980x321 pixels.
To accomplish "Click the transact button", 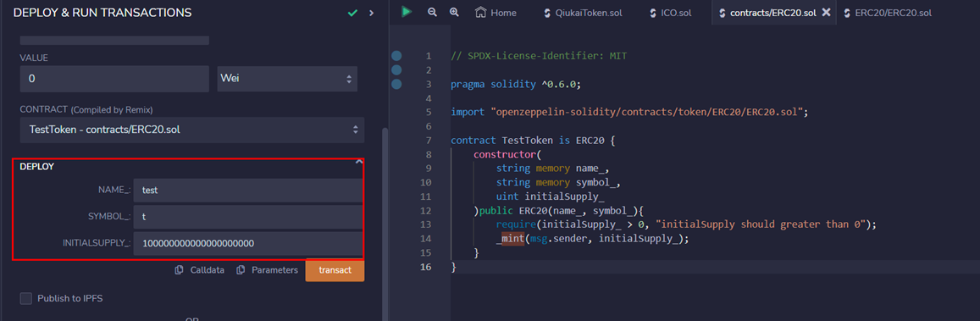I will (x=335, y=270).
